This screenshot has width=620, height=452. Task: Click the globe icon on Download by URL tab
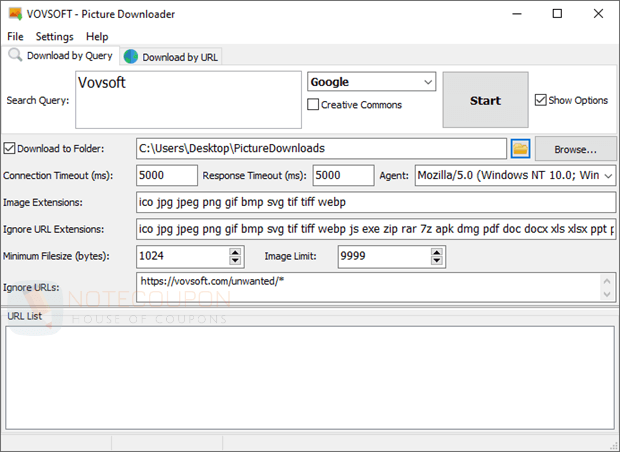pyautogui.click(x=130, y=57)
